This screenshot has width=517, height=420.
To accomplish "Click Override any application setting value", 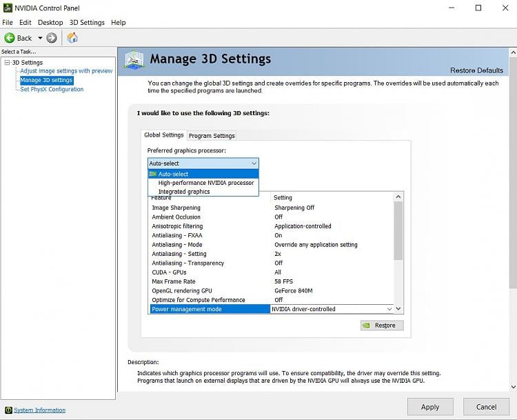I will pos(316,245).
